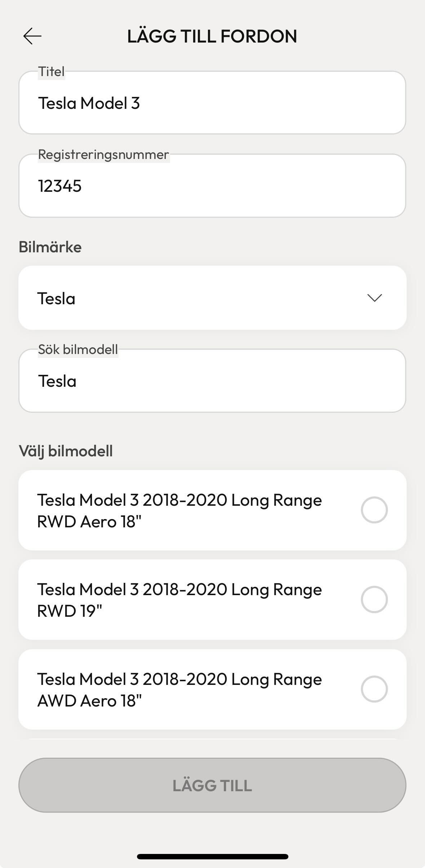The height and width of the screenshot is (868, 425).
Task: Select radio for Long Range AWD Aero 18"
Action: pos(374,689)
